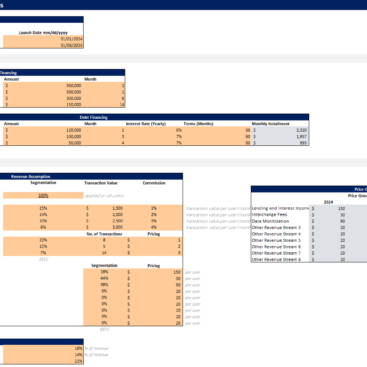Click the 2024 year column header
Screen dimensions: 367x367
coord(329,202)
